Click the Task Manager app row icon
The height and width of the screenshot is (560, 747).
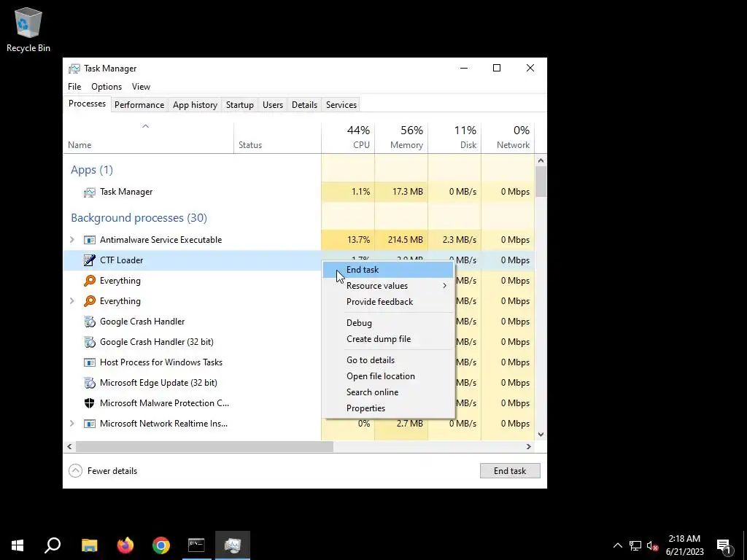pyautogui.click(x=89, y=192)
